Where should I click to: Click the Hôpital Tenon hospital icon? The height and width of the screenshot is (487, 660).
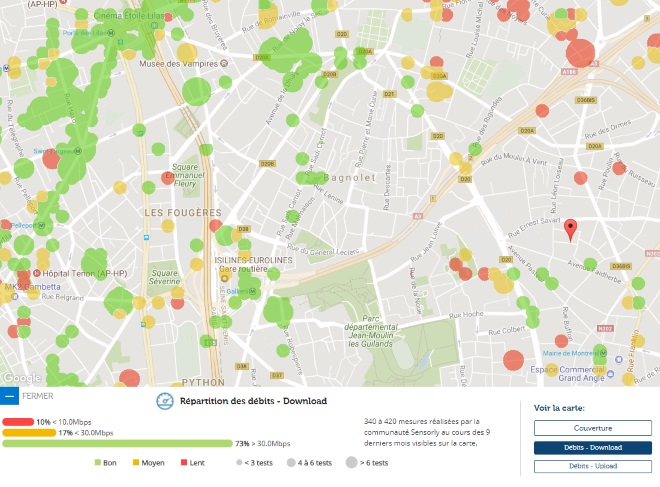tap(37, 272)
